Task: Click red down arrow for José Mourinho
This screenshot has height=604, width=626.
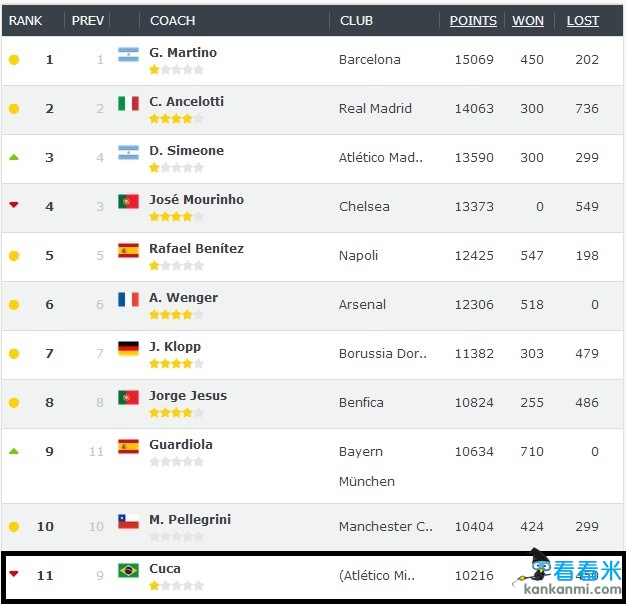Action: (x=14, y=205)
